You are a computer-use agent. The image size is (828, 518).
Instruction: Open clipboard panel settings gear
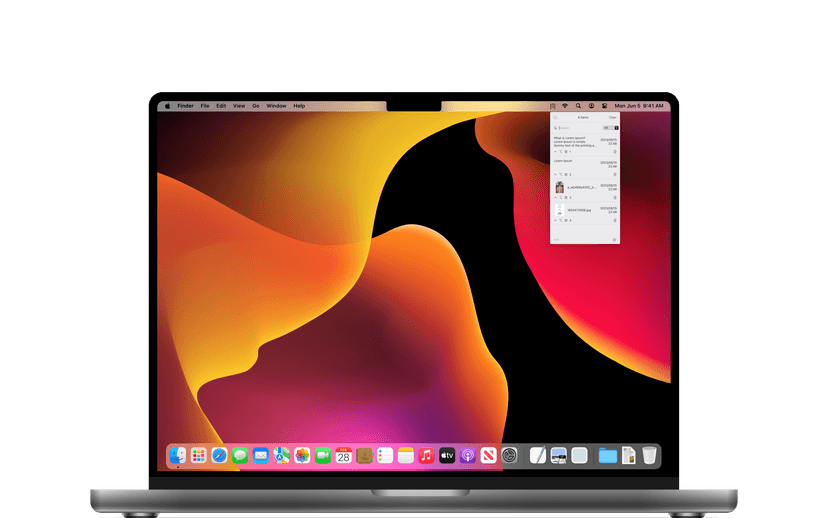pos(615,240)
